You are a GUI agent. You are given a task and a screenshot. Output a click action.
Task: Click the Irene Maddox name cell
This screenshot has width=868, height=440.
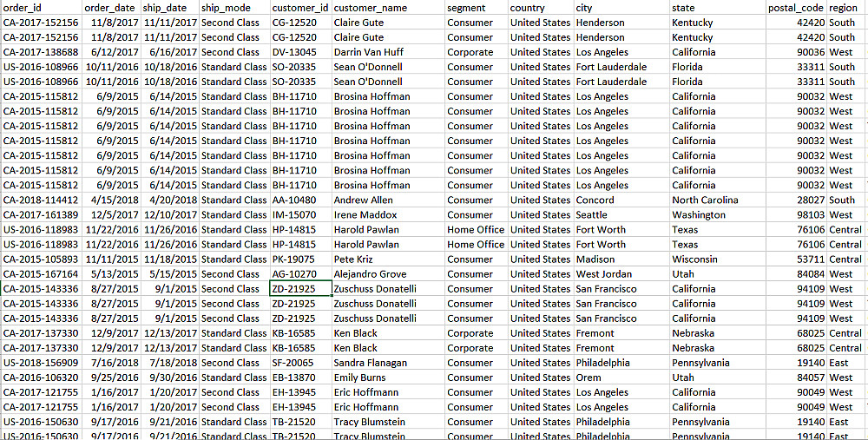[388, 214]
